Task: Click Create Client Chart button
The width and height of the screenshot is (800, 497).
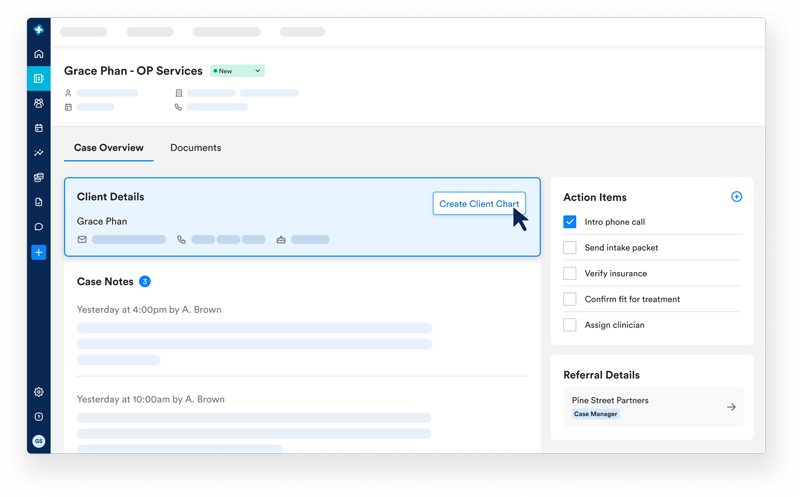Action: pyautogui.click(x=479, y=204)
